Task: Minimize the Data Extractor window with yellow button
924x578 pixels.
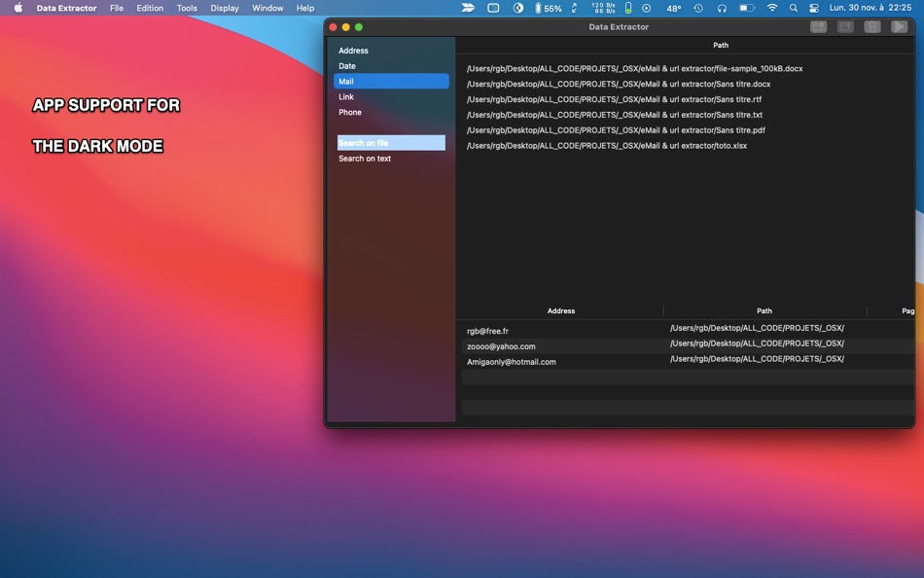Action: tap(346, 27)
